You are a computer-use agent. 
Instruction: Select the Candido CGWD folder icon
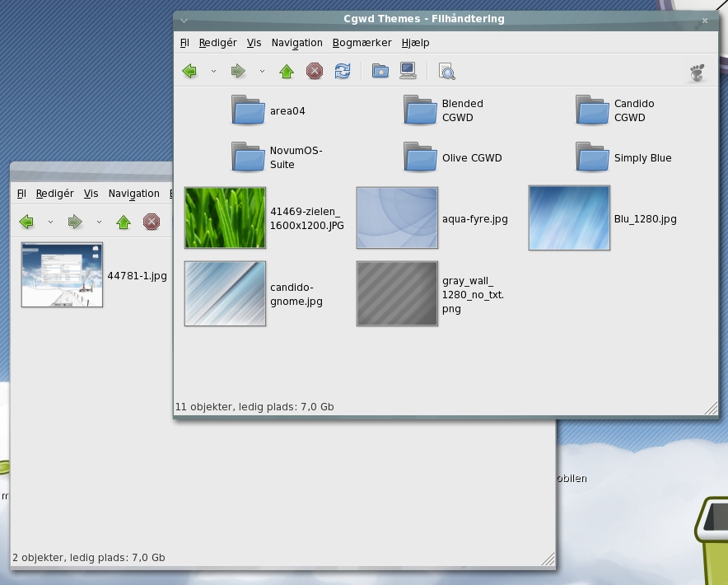(x=592, y=110)
